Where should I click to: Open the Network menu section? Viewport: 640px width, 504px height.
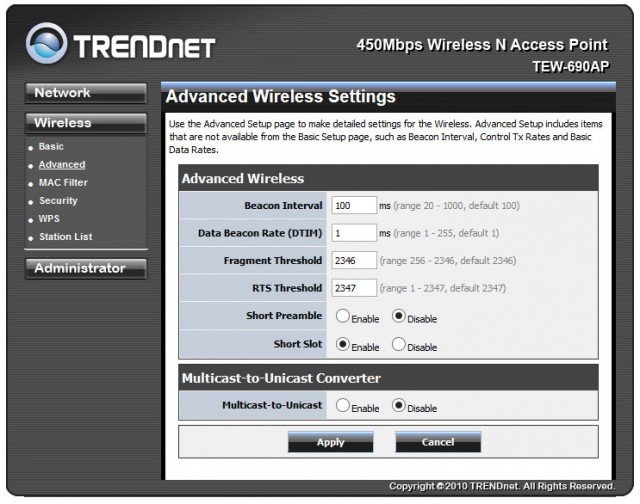click(x=85, y=93)
